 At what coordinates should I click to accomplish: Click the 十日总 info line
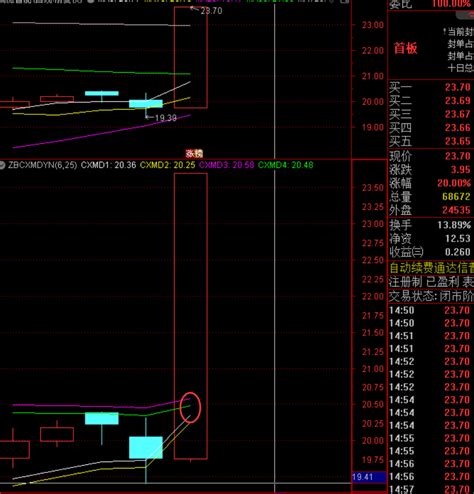click(x=461, y=68)
